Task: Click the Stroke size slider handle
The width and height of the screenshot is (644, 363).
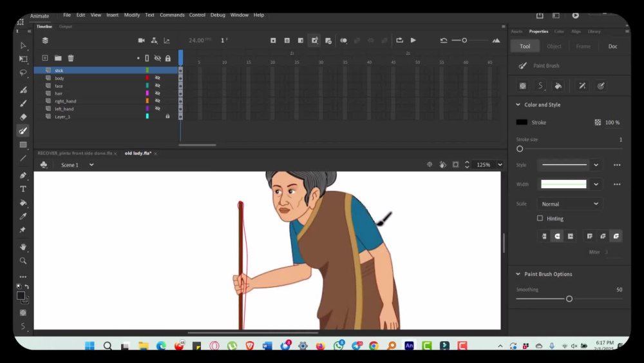Action: point(520,149)
